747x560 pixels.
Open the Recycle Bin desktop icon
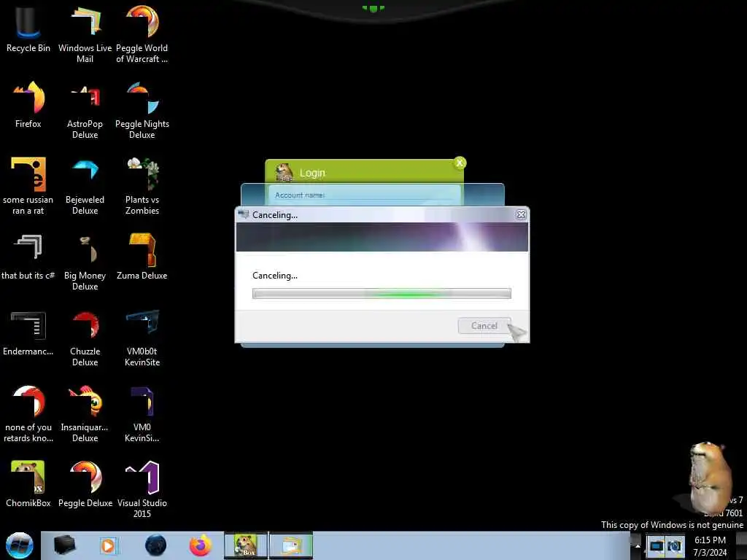click(x=28, y=28)
